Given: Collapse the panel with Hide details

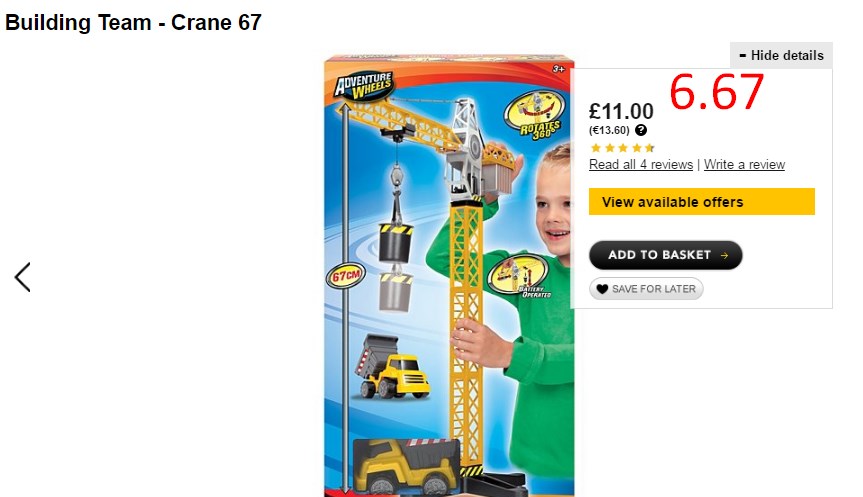Looking at the screenshot, I should (x=781, y=56).
